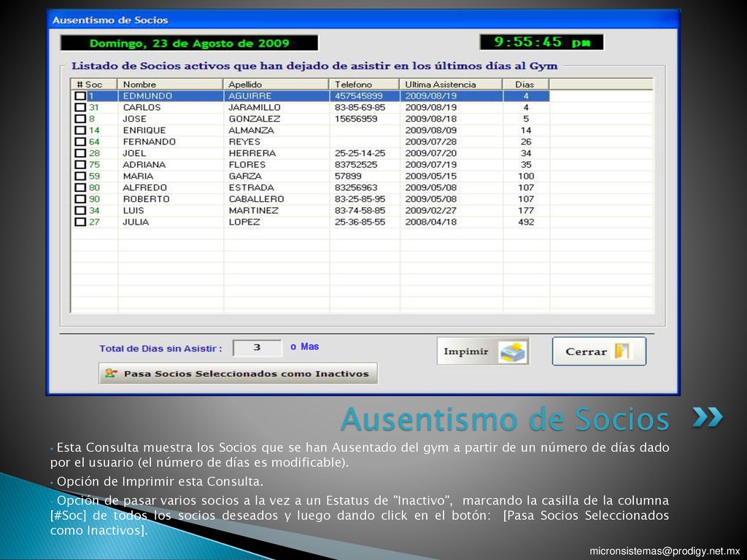
Task: Click the micronsistemas@prodigy.net.mx email address
Action: 665,551
